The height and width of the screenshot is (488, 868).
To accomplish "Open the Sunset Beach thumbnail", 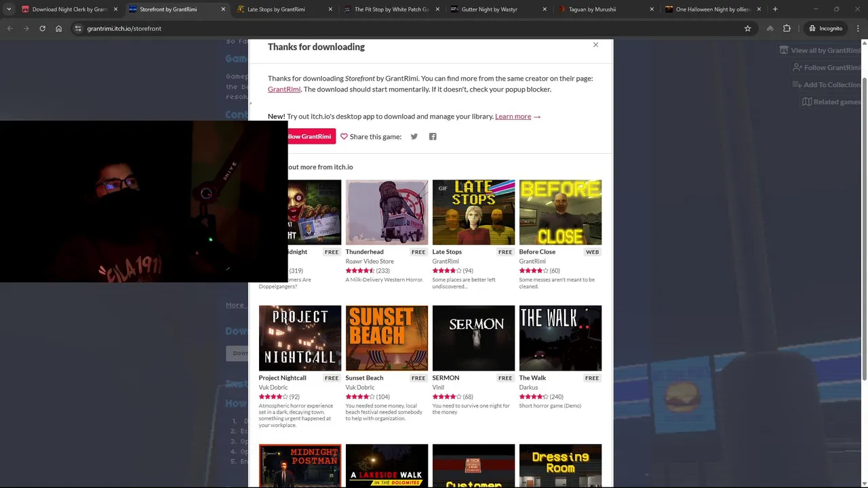I will pos(387,338).
